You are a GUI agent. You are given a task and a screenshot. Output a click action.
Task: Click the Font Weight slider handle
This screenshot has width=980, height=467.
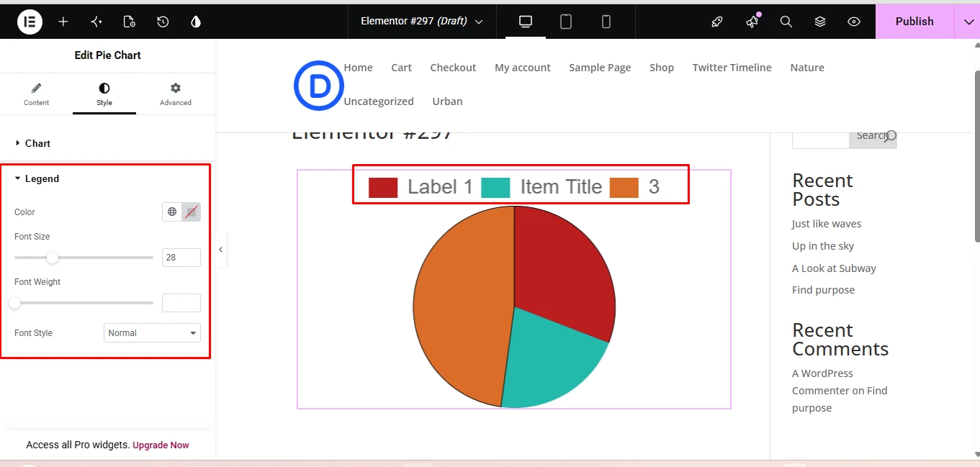point(14,303)
